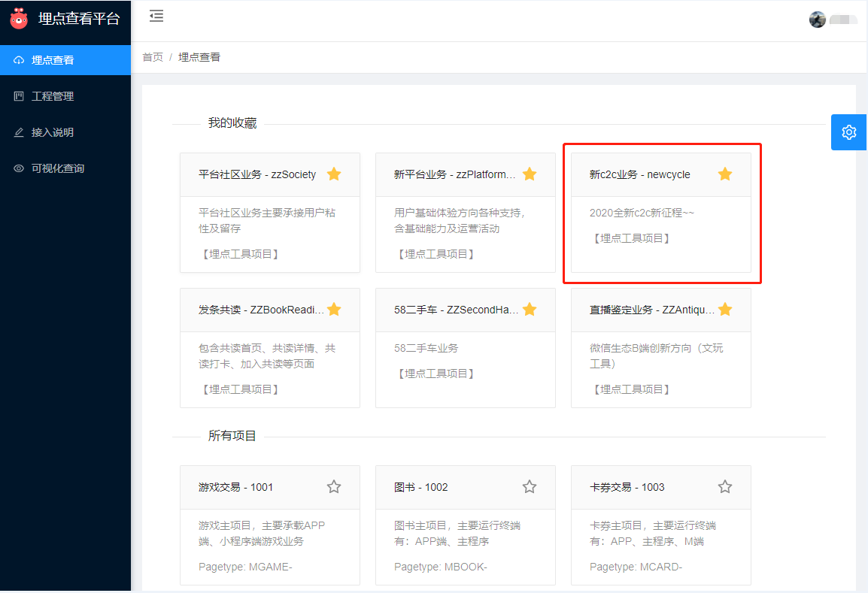Unfavorite the 新平台业务 - zzPlatform star
This screenshot has width=868, height=593.
click(x=530, y=174)
